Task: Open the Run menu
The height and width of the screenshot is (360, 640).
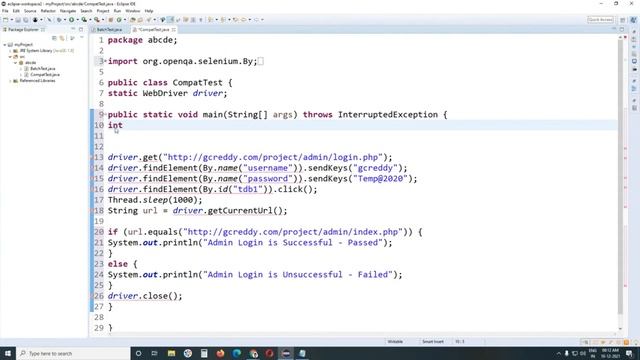Action: pos(118,11)
